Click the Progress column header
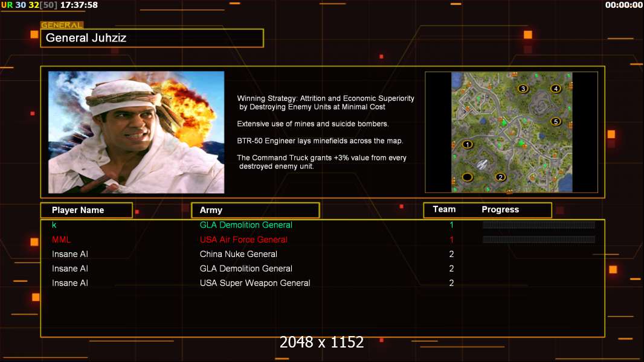Image resolution: width=644 pixels, height=362 pixels. tap(500, 209)
